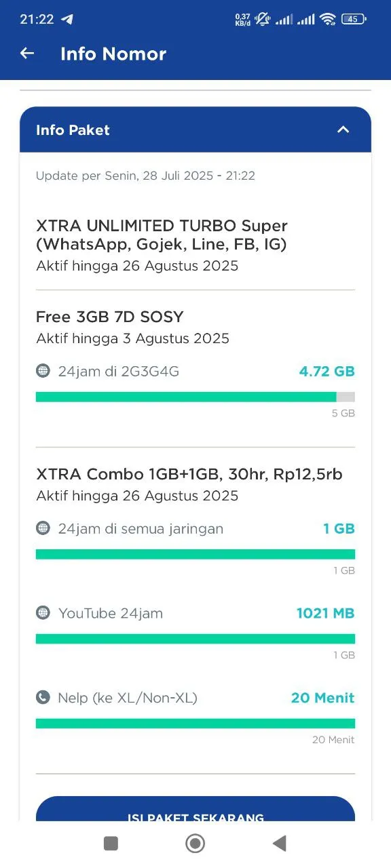This screenshot has height=868, width=391.
Task: Tap the muted bell status icon
Action: click(262, 19)
